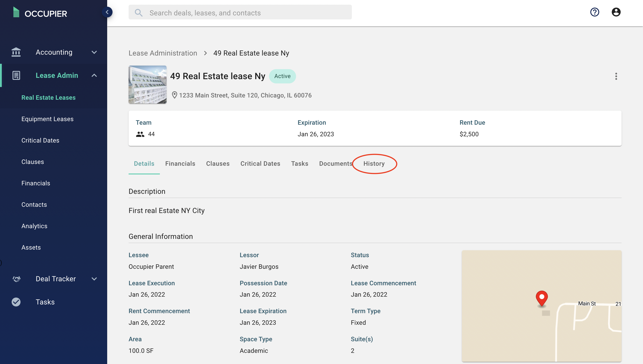This screenshot has height=364, width=643.
Task: Click the building thumbnail image
Action: point(147,85)
